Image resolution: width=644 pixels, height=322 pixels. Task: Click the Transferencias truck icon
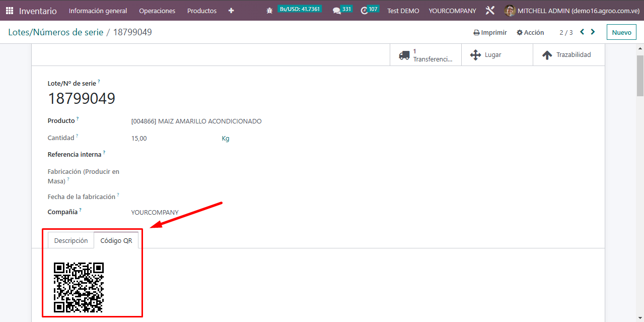404,55
